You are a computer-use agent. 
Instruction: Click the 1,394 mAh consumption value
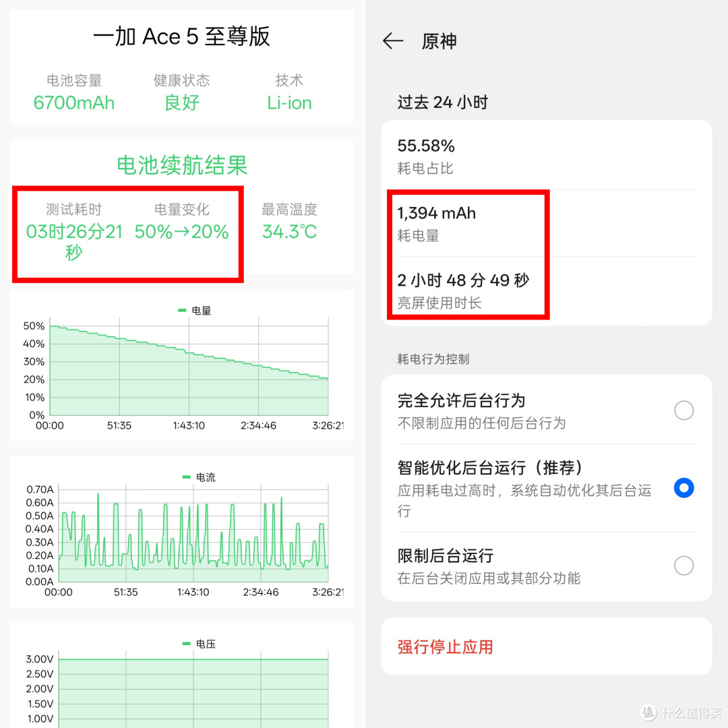click(436, 213)
